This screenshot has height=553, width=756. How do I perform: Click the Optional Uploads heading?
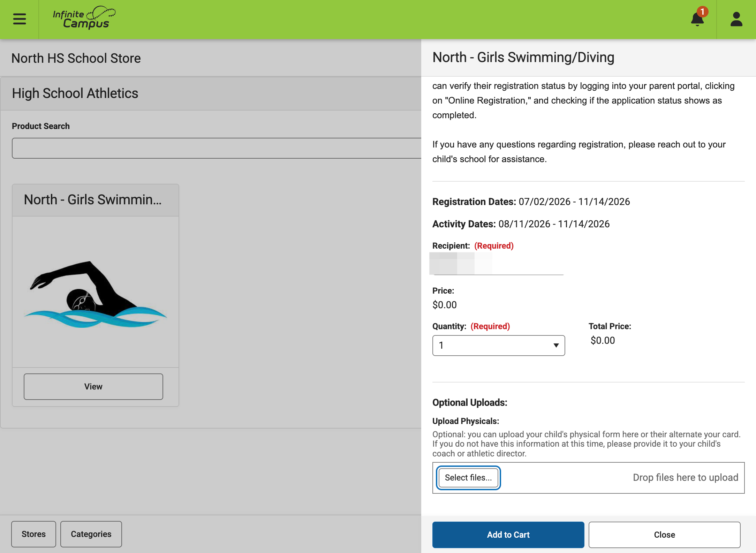click(x=470, y=403)
